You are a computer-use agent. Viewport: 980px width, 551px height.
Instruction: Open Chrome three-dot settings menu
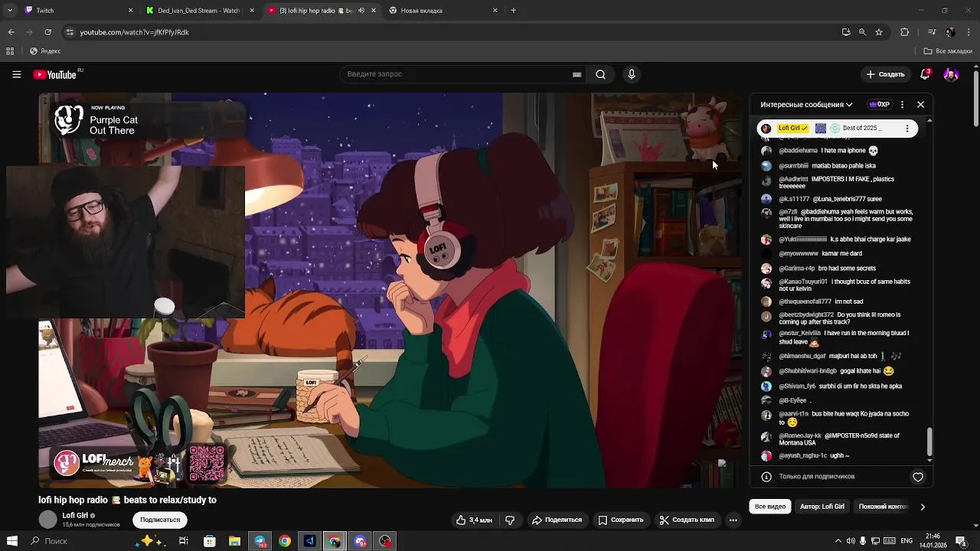(x=969, y=32)
